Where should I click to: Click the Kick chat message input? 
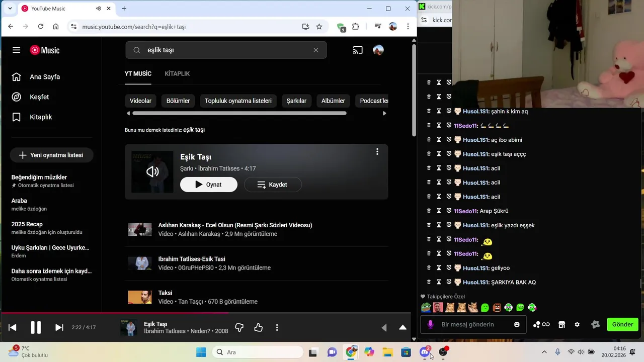[473, 325]
